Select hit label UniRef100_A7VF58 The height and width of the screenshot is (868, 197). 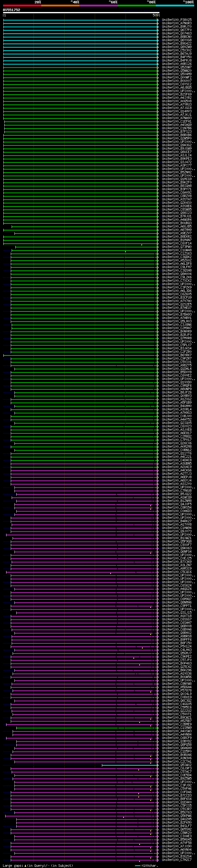pyautogui.click(x=177, y=843)
